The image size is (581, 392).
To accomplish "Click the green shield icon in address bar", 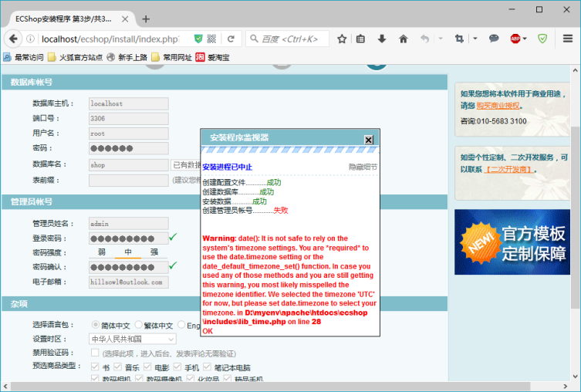I will coord(198,39).
